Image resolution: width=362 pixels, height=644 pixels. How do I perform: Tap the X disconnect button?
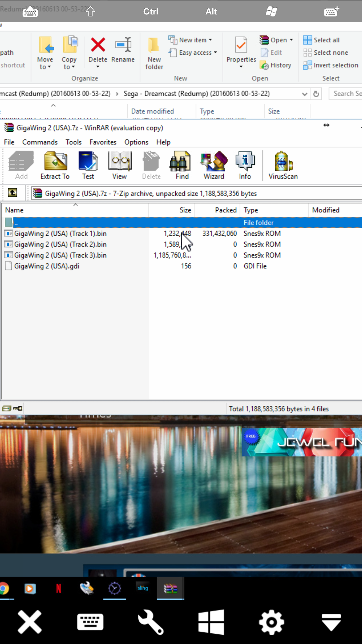(x=30, y=623)
